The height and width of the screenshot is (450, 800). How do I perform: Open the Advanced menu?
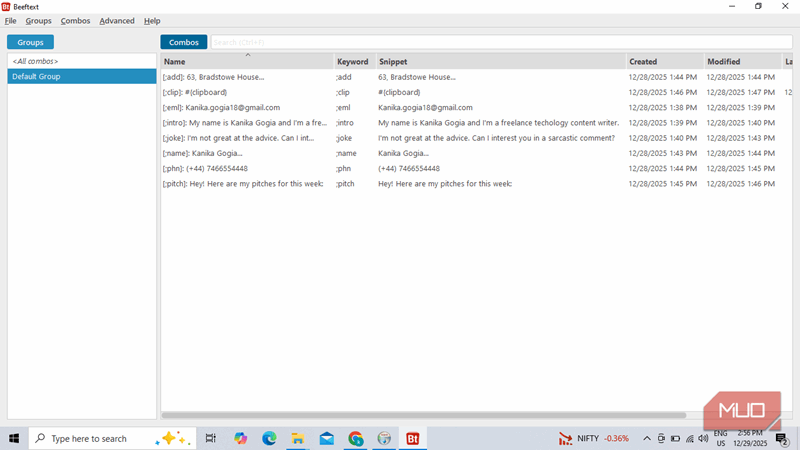pos(117,21)
